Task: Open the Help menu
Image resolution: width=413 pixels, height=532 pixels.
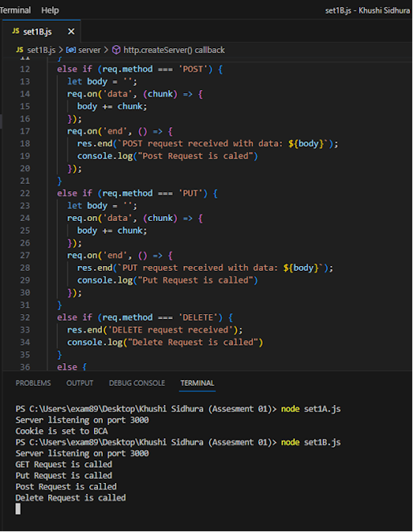Action: point(50,10)
